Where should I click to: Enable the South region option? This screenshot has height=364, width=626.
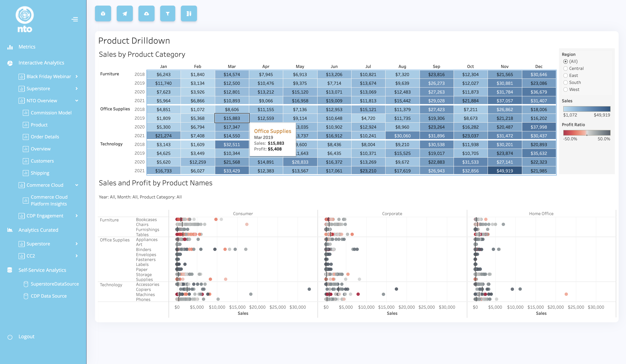(566, 83)
